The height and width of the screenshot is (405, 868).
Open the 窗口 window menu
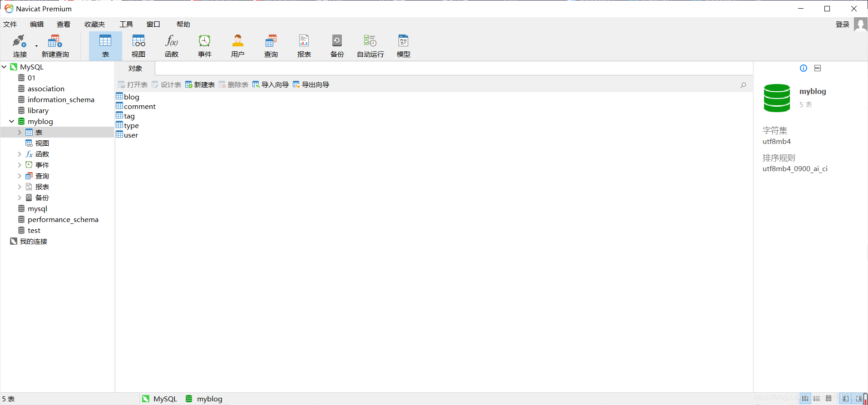click(153, 25)
